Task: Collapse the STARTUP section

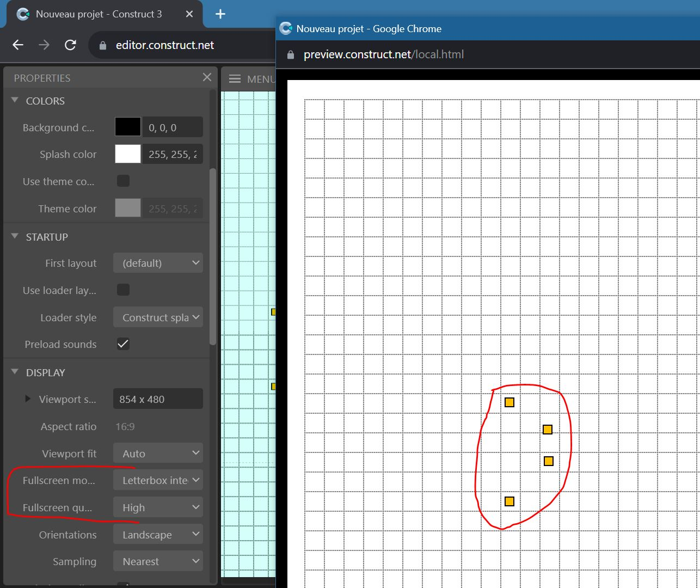Action: [15, 236]
